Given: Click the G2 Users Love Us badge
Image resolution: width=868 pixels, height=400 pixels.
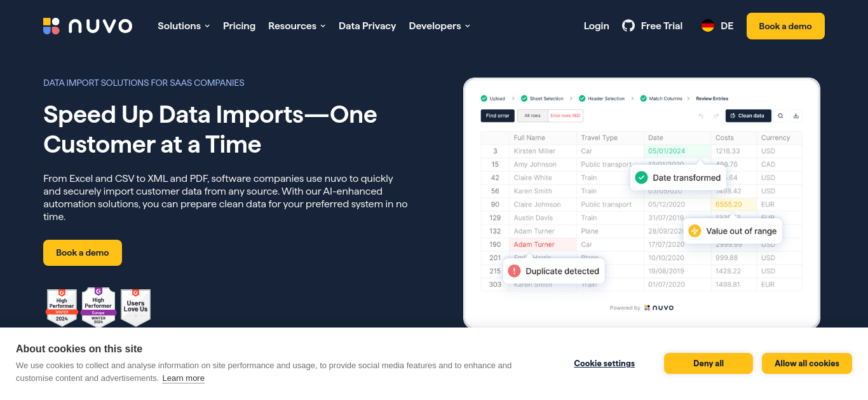Looking at the screenshot, I should click(135, 308).
